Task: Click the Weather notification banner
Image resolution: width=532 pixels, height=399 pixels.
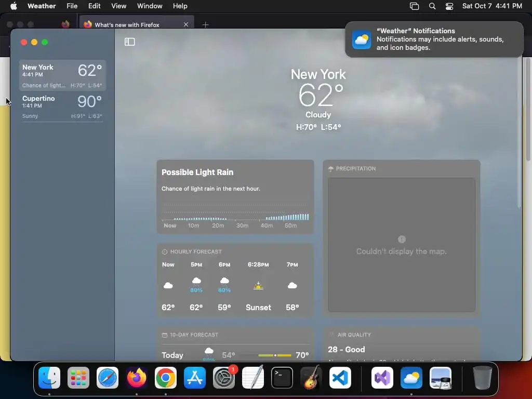Action: 434,39
